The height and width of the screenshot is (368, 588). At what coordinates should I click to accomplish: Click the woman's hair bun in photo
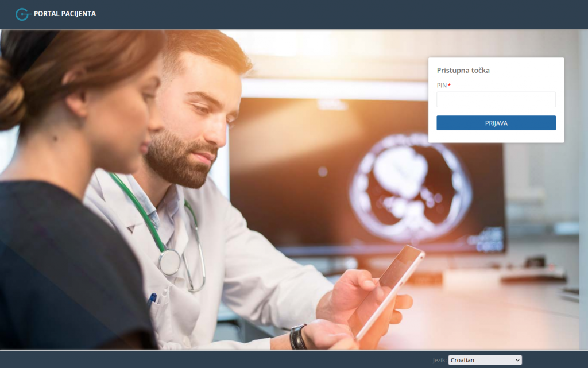click(11, 92)
